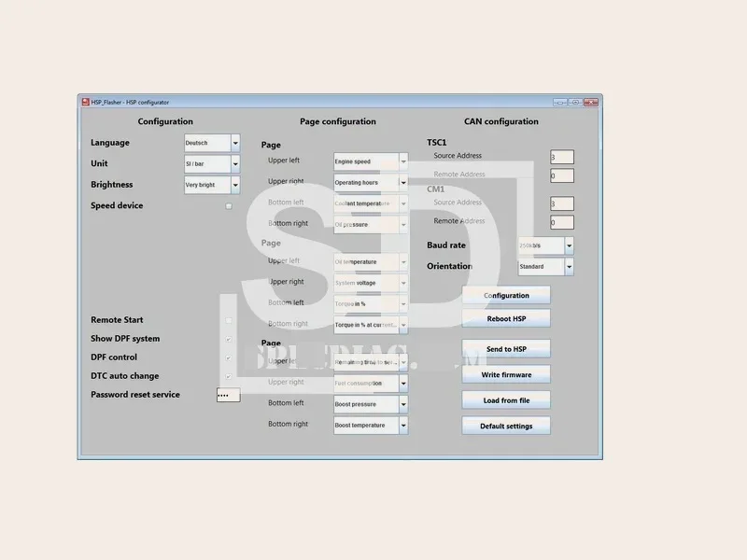Click the Configuration button
This screenshot has height=560, width=747.
click(x=506, y=295)
